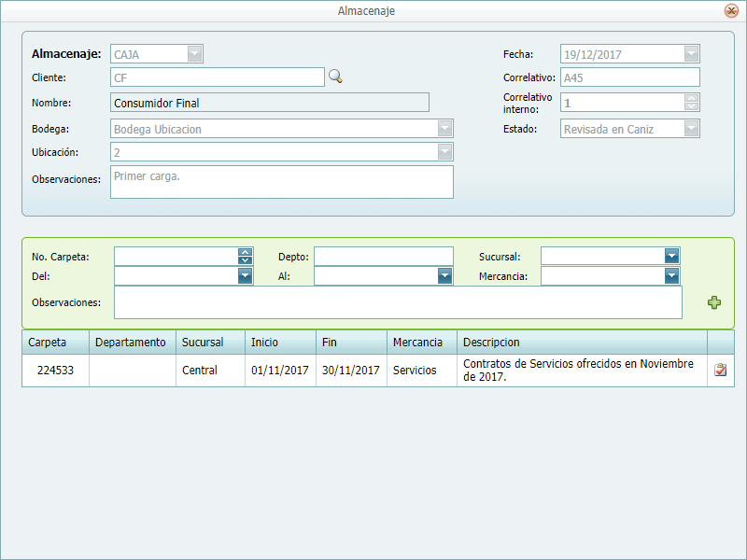Viewport: 747px width, 560px height.
Task: Click the magnifier icon next to Cliente
Action: click(x=335, y=77)
